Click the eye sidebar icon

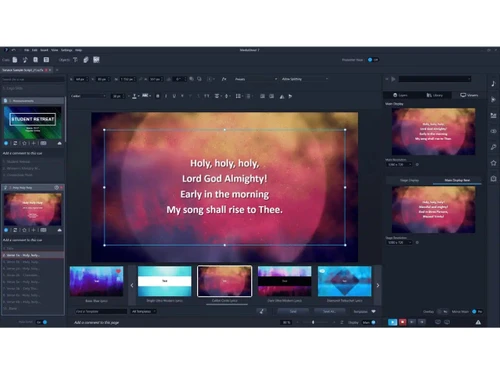[493, 131]
